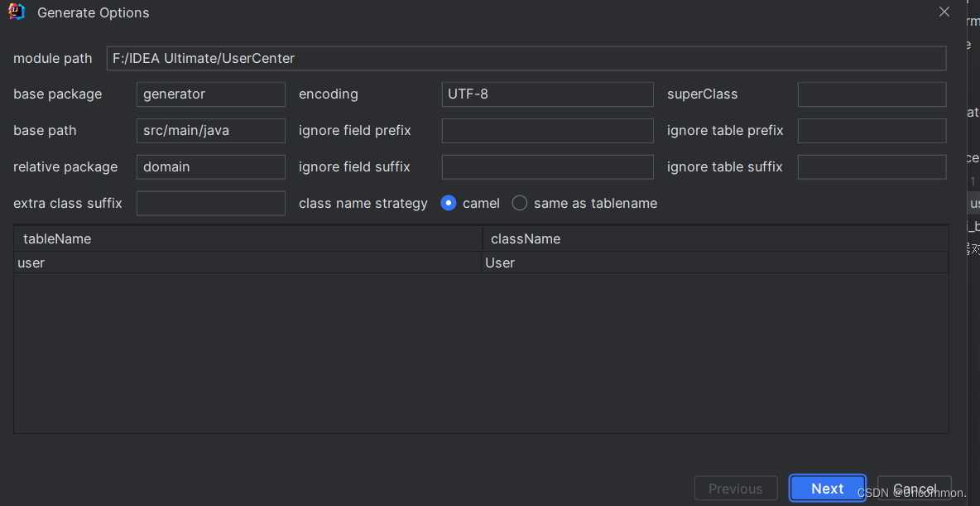Click the className column header
The width and height of the screenshot is (980, 506).
[x=716, y=239]
